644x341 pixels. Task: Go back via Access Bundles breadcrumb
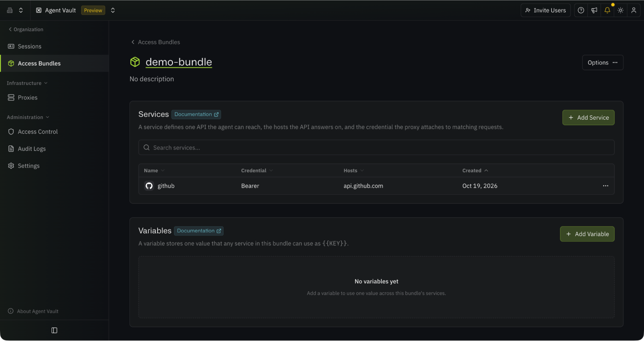tap(156, 42)
